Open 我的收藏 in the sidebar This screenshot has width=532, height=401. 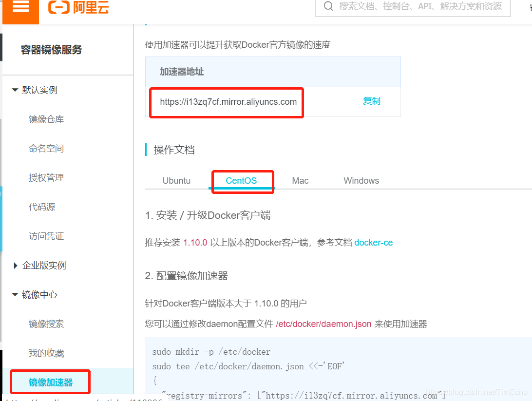click(x=46, y=353)
